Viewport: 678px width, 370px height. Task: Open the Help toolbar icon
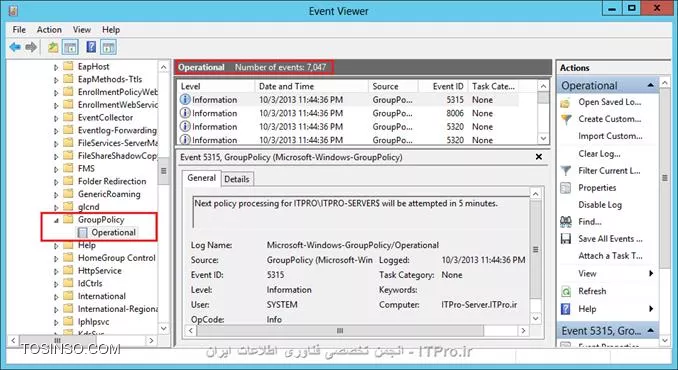click(x=91, y=47)
